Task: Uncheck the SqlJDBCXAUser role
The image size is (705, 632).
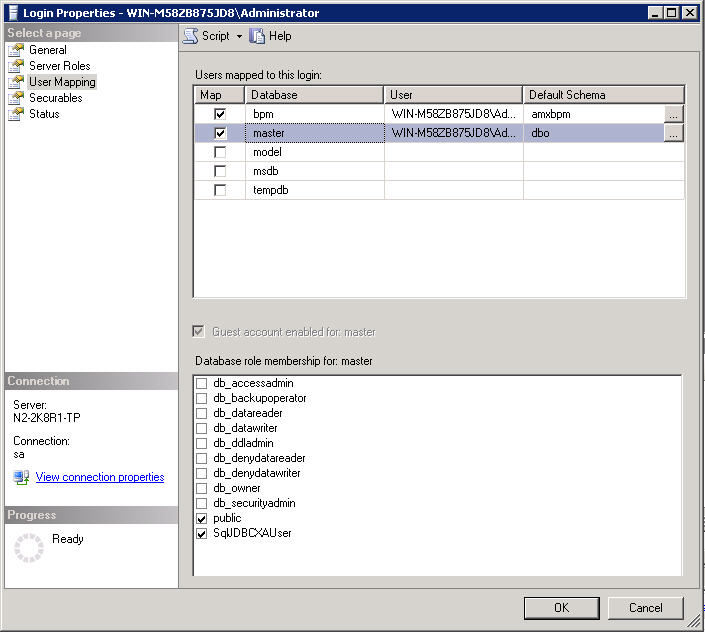Action: 202,534
